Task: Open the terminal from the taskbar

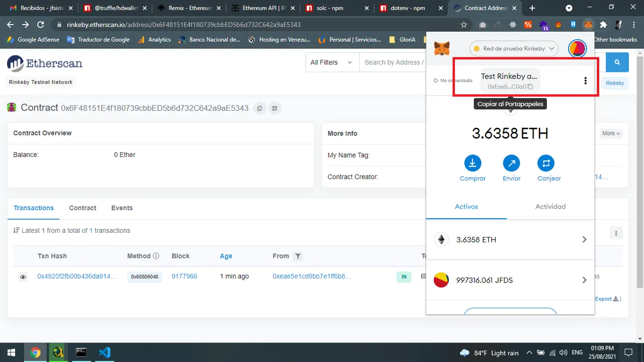Action: pyautogui.click(x=81, y=352)
